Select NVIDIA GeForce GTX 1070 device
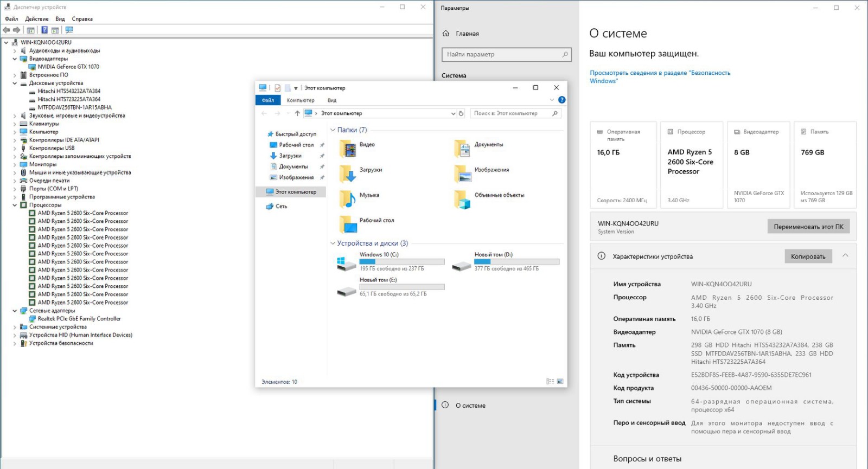Screen dimensions: 868x469 coord(68,67)
